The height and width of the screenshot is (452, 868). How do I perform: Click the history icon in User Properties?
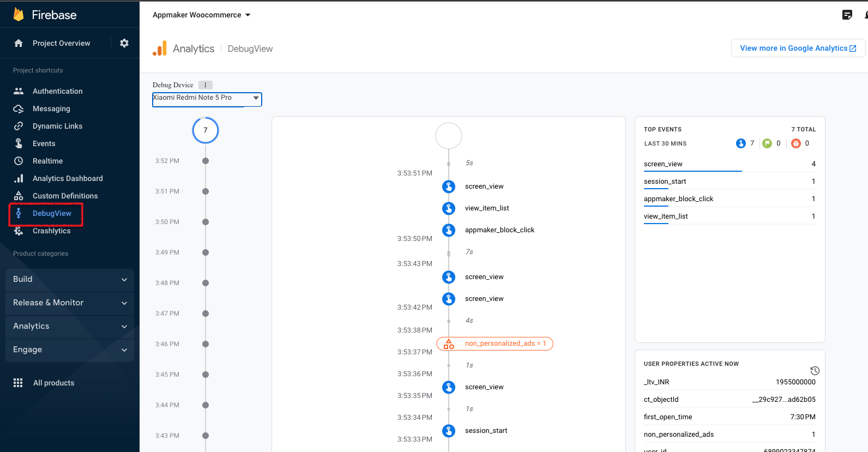pos(815,371)
